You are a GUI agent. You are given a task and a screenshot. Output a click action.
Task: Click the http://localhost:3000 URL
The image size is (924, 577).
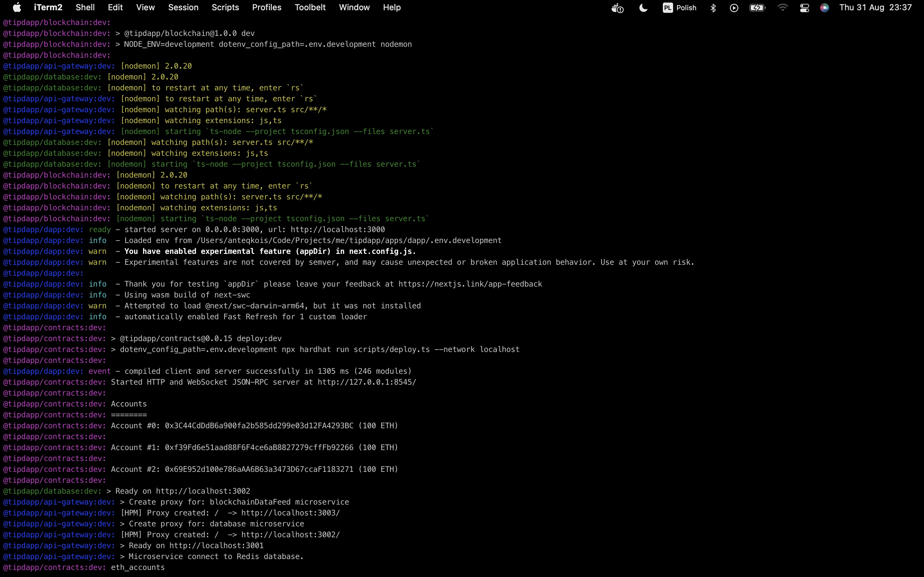point(338,230)
